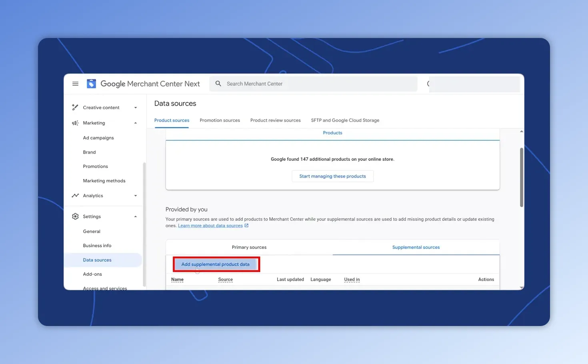
Task: Click the Marketing megaphone icon
Action: [75, 123]
